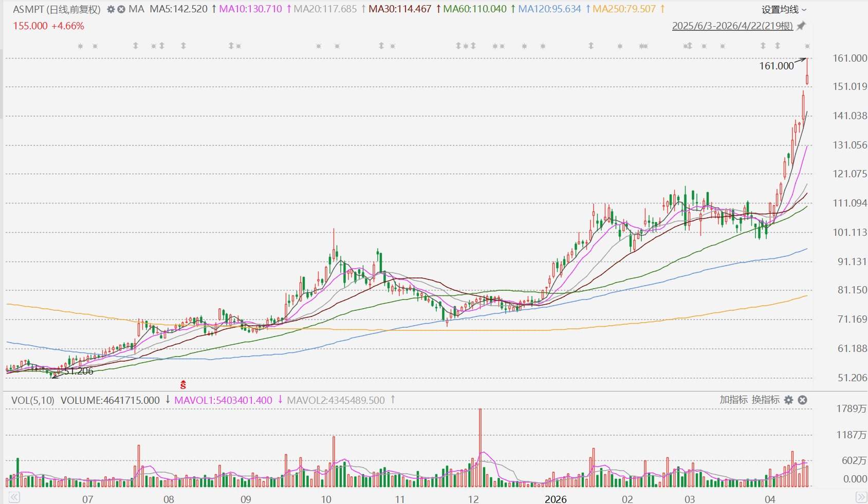Screen dimensions: 868x504
Task: Remove the MA indicator with its X icon
Action: 120,10
